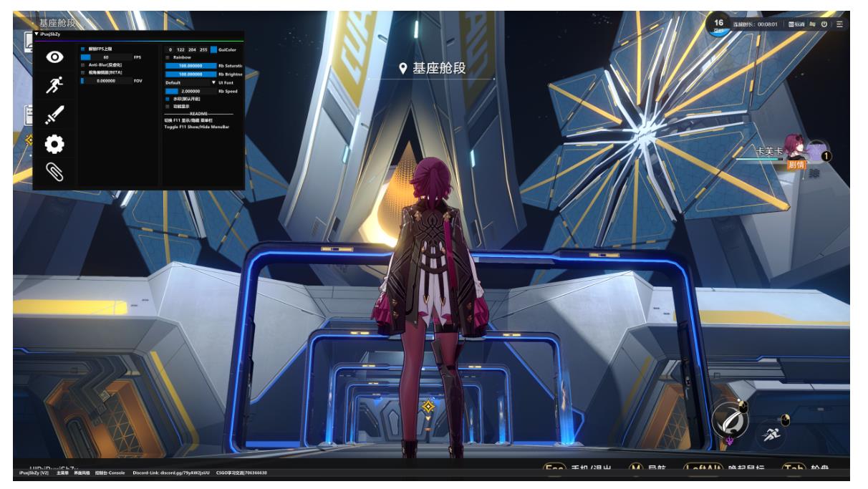
Task: Open the UI Font Default dropdown
Action: click(x=191, y=83)
